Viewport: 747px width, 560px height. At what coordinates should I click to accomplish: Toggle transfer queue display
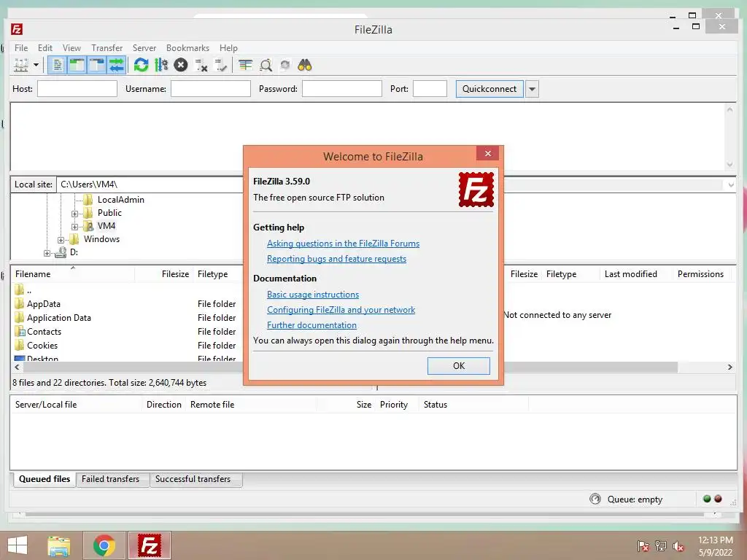(116, 65)
